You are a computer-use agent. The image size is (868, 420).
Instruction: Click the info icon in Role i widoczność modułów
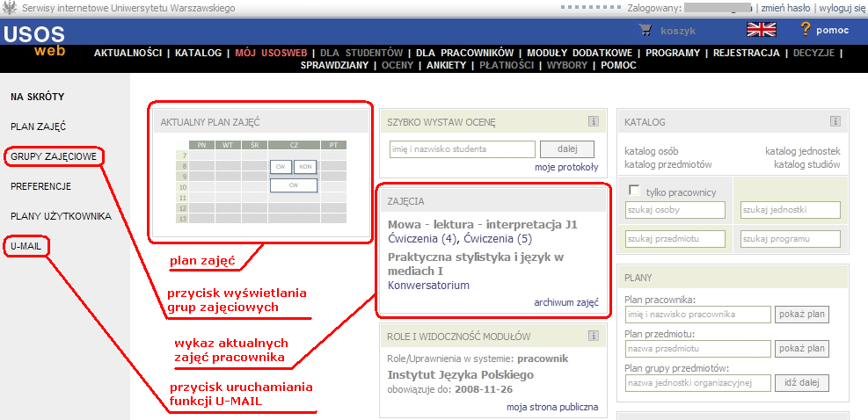pos(594,336)
